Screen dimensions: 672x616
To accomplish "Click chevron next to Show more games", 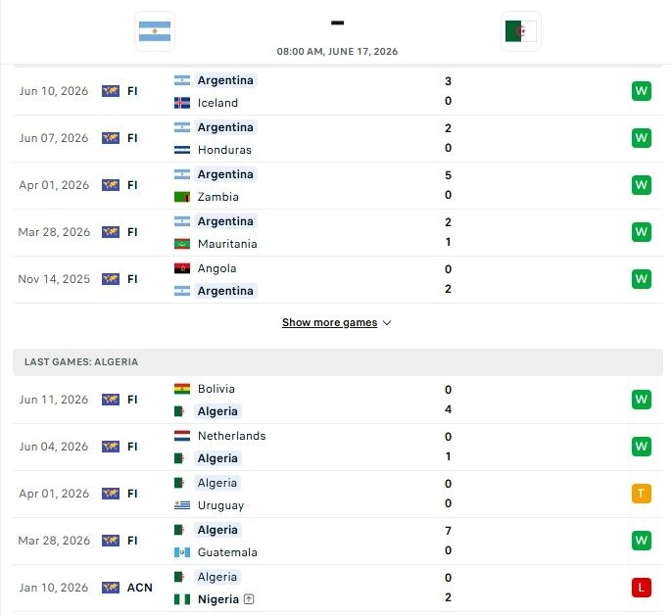I will [387, 323].
